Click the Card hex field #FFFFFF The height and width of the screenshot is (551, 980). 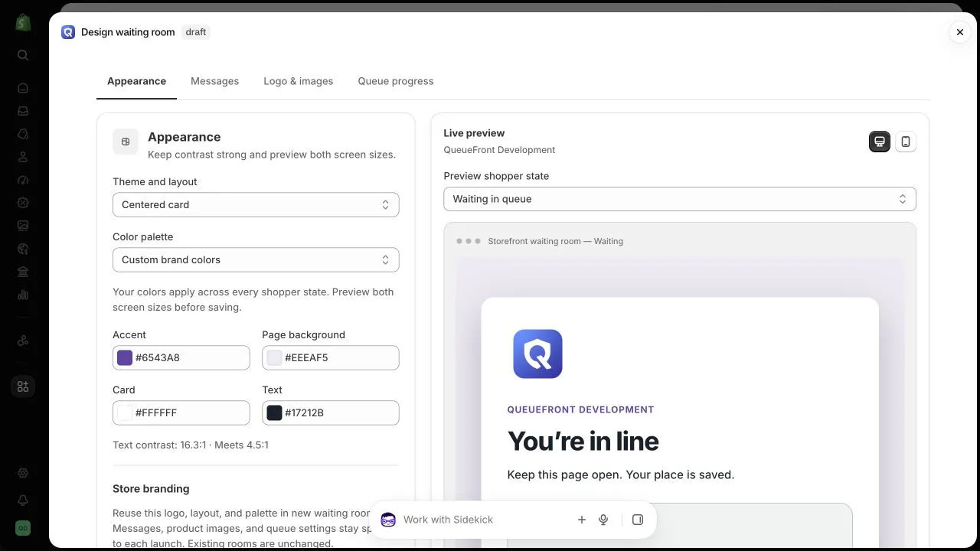(181, 412)
